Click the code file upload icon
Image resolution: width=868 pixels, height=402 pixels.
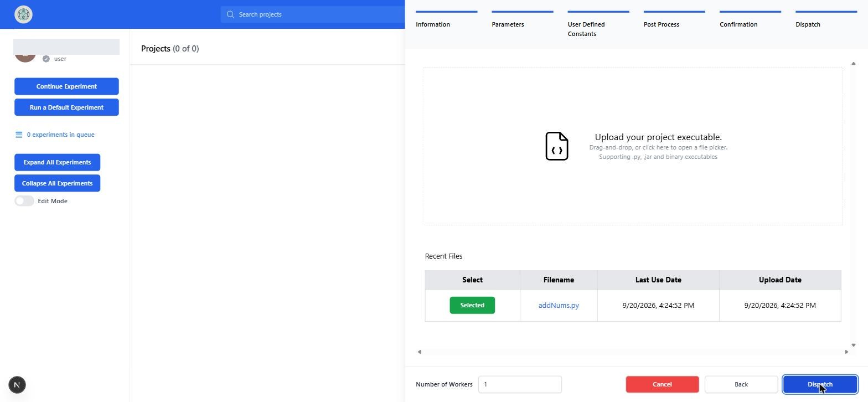pos(557,146)
